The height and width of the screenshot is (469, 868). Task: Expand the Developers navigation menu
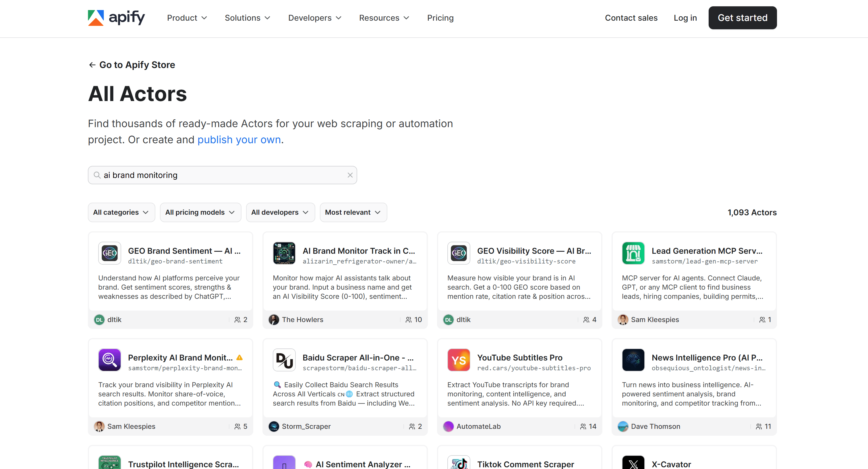point(314,18)
